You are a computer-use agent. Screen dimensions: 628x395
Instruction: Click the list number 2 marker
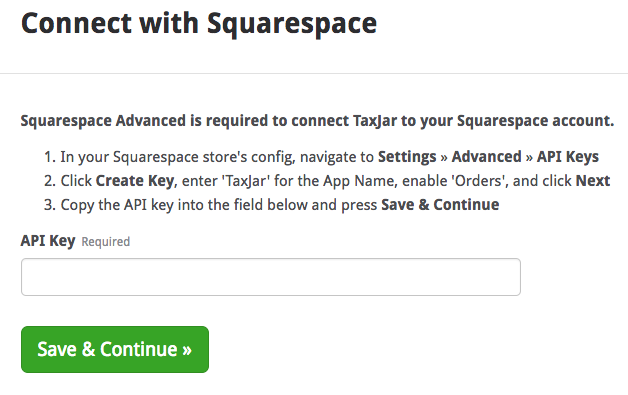[x=50, y=181]
